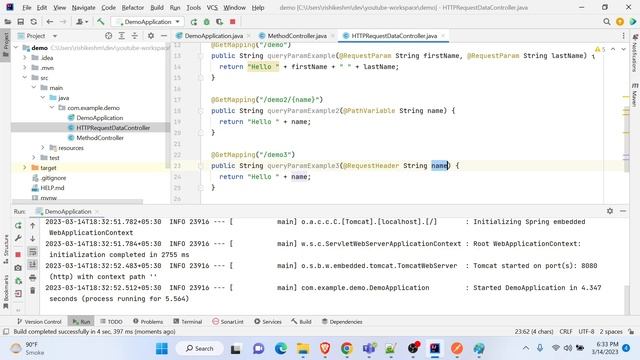This screenshot has height=360, width=640.
Task: Open the Version Control tool window
Action: click(39, 322)
